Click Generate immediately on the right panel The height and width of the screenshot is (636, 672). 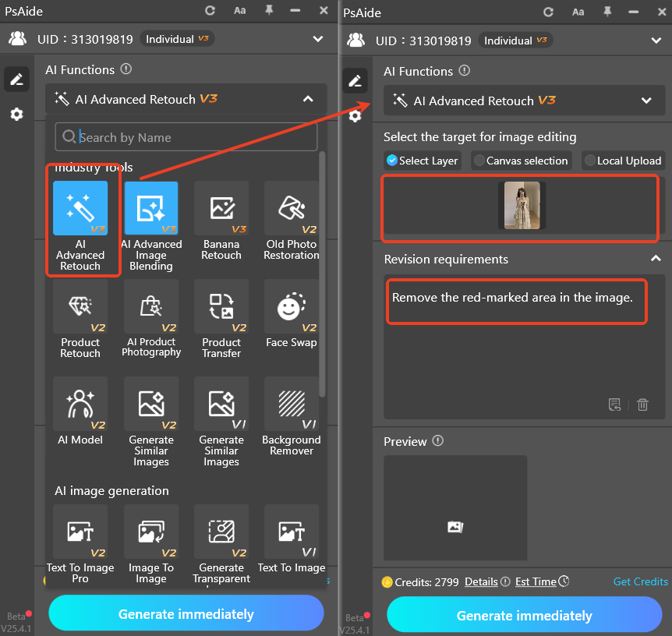click(524, 615)
